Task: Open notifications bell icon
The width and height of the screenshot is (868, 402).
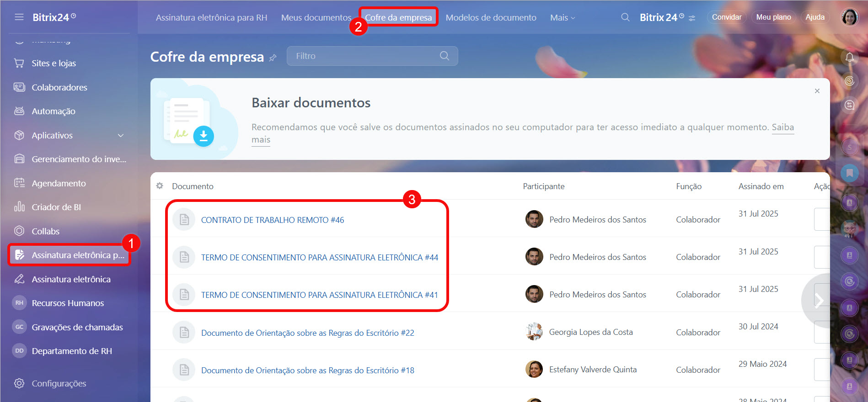Action: 850,57
